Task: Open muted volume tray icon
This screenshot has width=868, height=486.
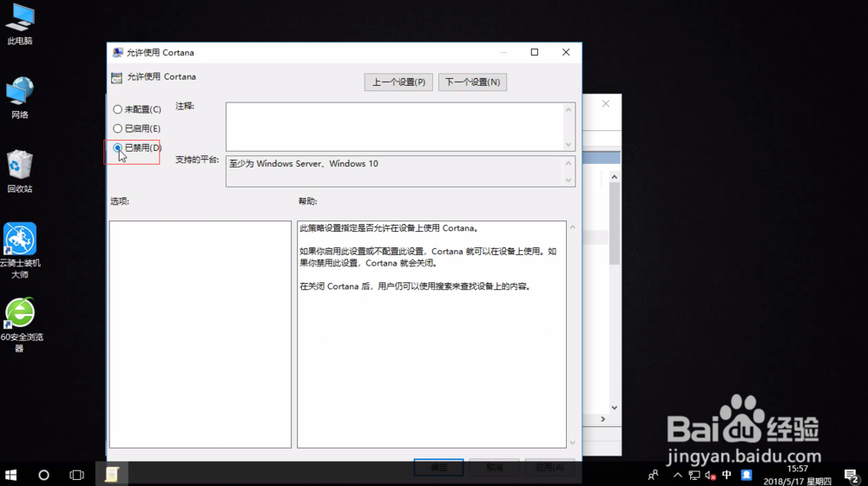Action: point(710,475)
